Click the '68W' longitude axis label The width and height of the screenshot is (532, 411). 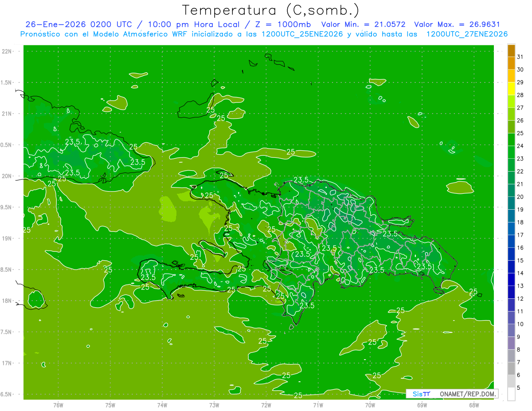(x=474, y=405)
